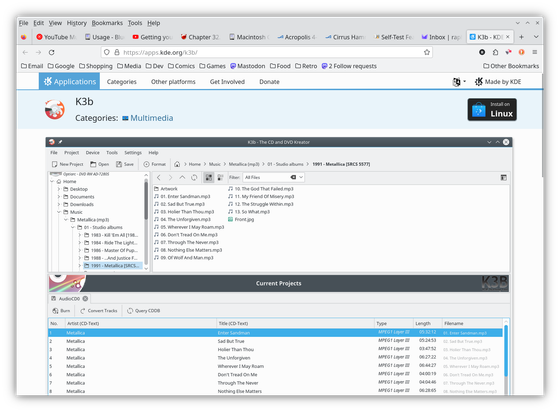Select the 1991 - Metallica tree folder
Viewport: 560px width, 412px height.
point(113,266)
